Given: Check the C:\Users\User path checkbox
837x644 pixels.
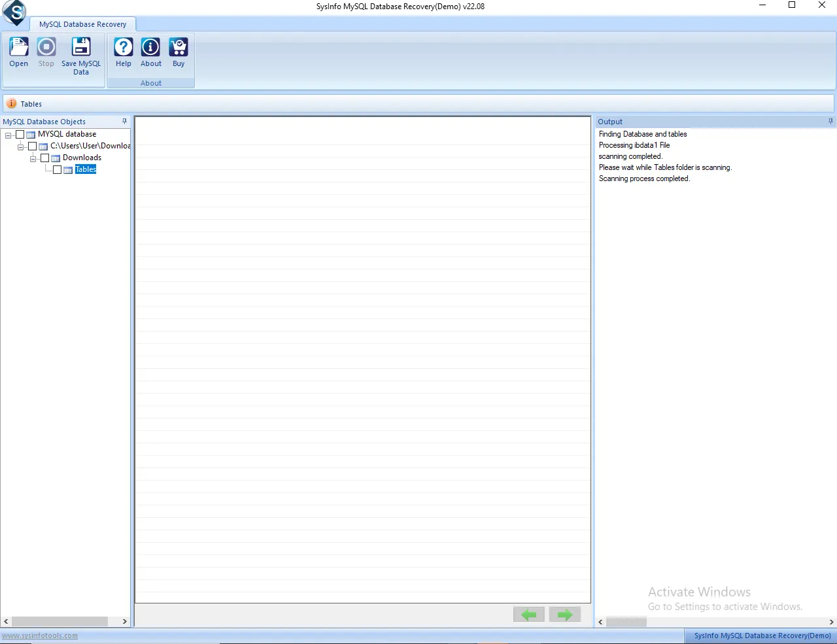Looking at the screenshot, I should [32, 146].
